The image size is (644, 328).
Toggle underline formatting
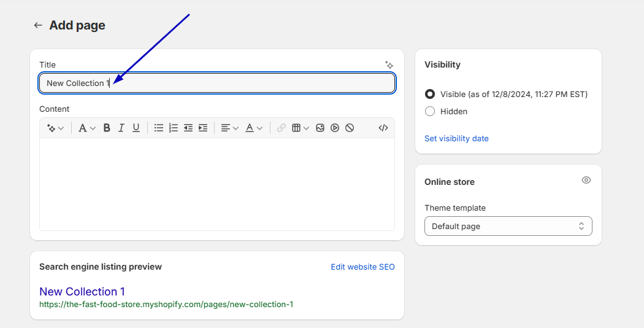136,128
